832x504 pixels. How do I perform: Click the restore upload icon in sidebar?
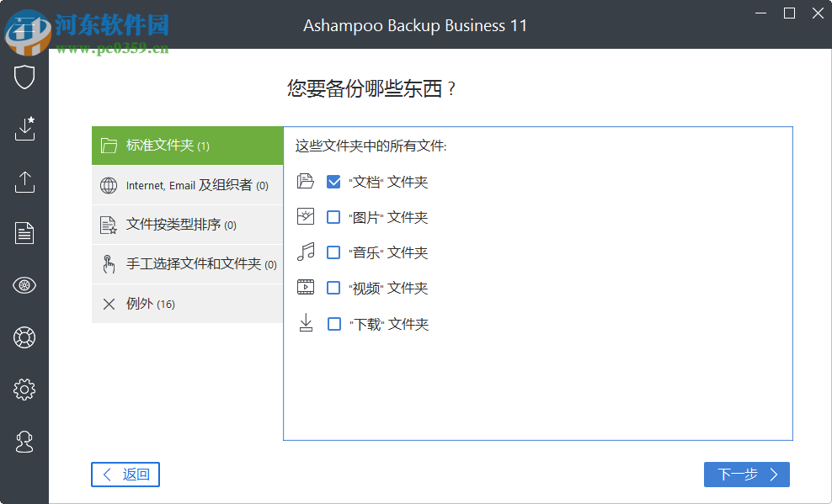pyautogui.click(x=24, y=182)
